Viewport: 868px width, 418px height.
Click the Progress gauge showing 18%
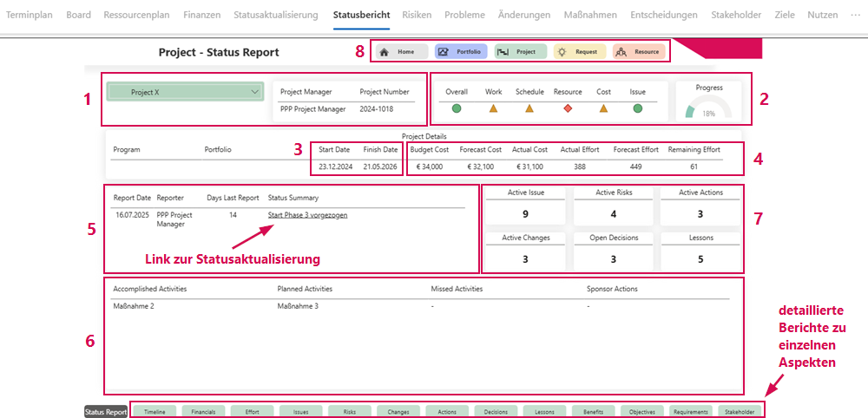click(x=708, y=108)
